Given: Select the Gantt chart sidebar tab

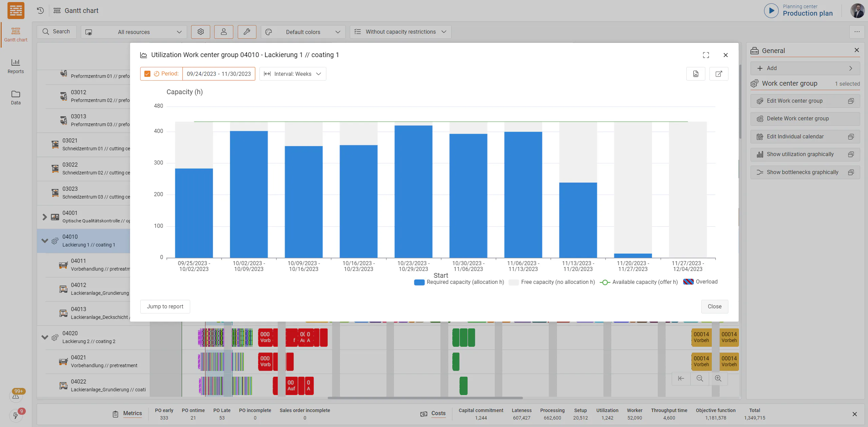Looking at the screenshot, I should point(16,35).
